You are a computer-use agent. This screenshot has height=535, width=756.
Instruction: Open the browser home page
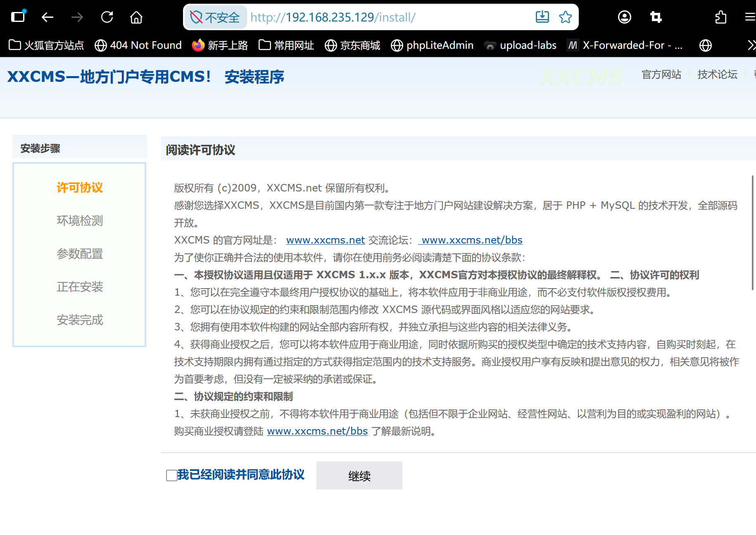[x=136, y=17]
